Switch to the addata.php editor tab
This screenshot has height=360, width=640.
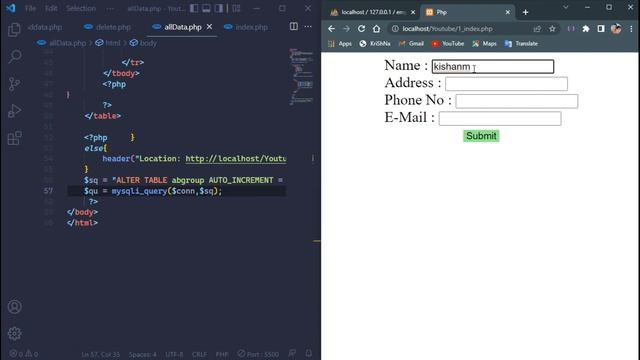[x=44, y=27]
